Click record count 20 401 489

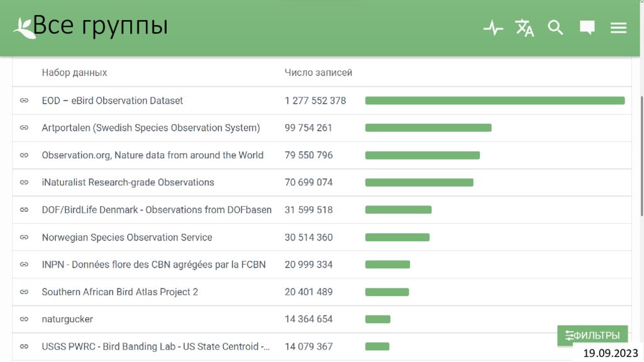tap(308, 292)
